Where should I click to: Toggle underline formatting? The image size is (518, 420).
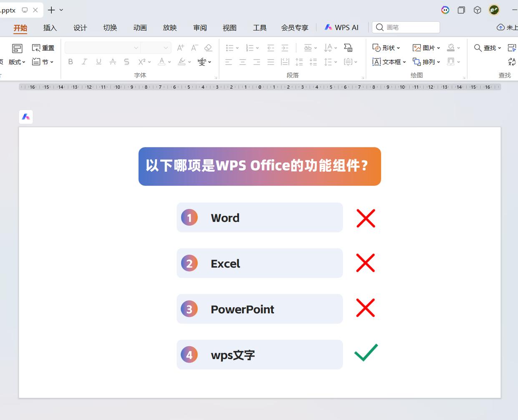(x=98, y=62)
